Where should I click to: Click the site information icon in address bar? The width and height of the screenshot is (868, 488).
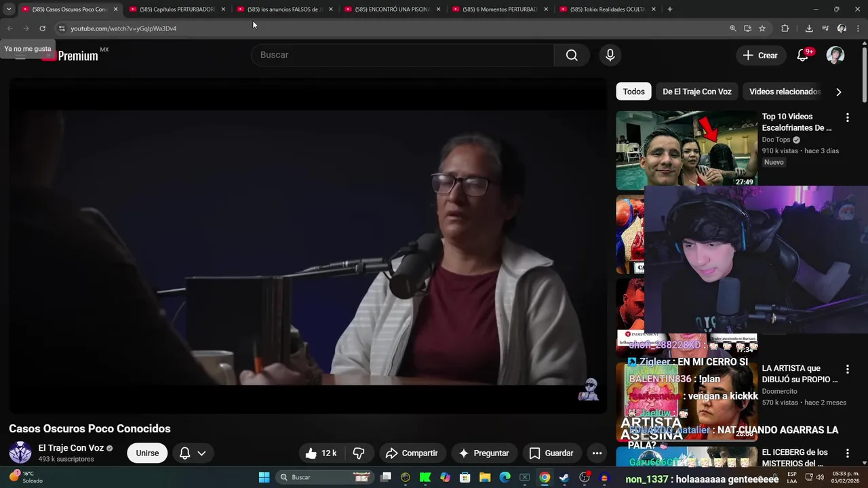(x=62, y=28)
